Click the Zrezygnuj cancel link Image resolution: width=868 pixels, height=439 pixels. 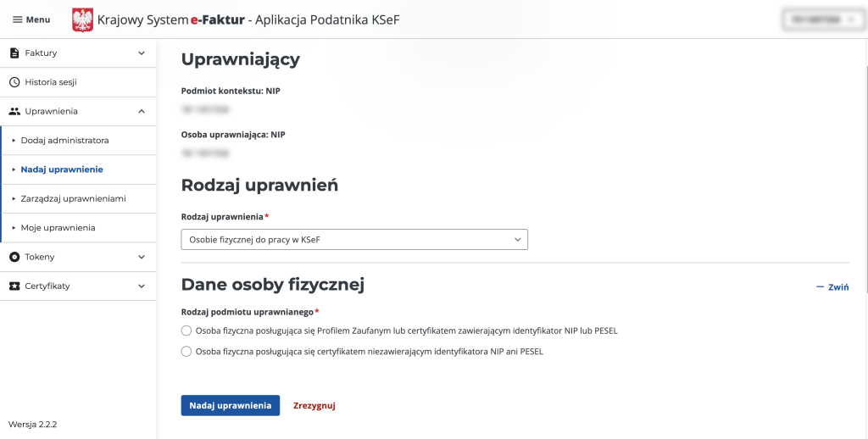tap(314, 406)
